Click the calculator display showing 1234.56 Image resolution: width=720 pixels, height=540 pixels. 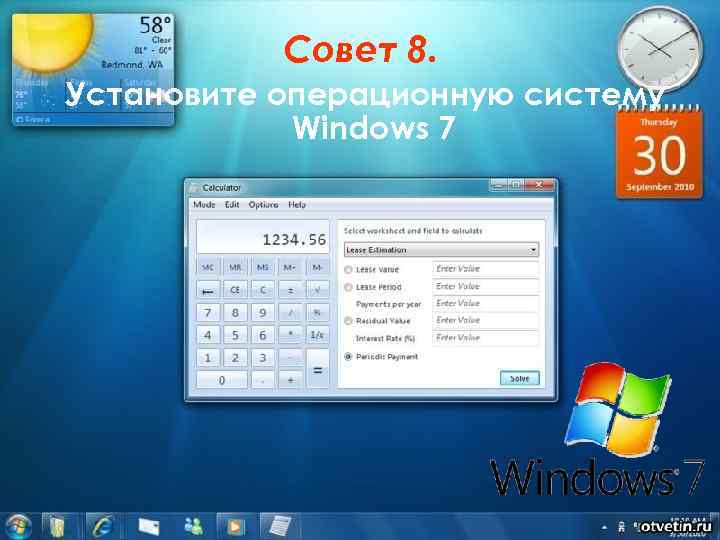263,237
